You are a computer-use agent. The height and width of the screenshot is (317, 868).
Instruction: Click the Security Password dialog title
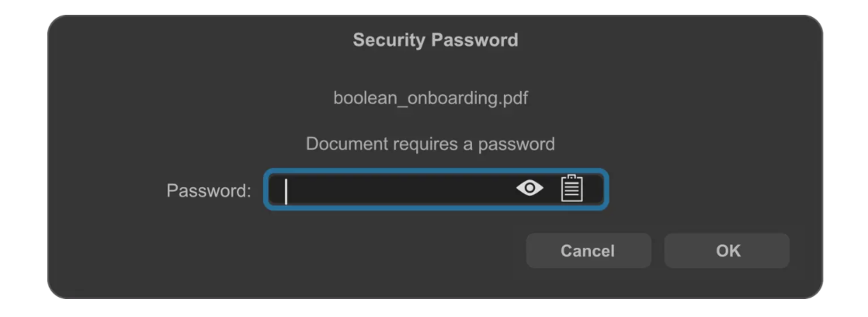click(435, 40)
